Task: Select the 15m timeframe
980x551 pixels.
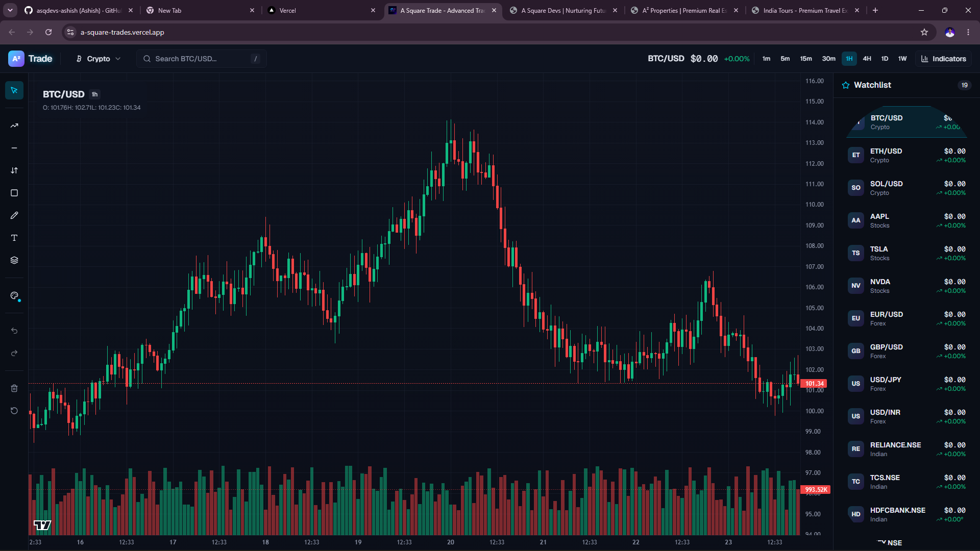Action: (x=806, y=59)
